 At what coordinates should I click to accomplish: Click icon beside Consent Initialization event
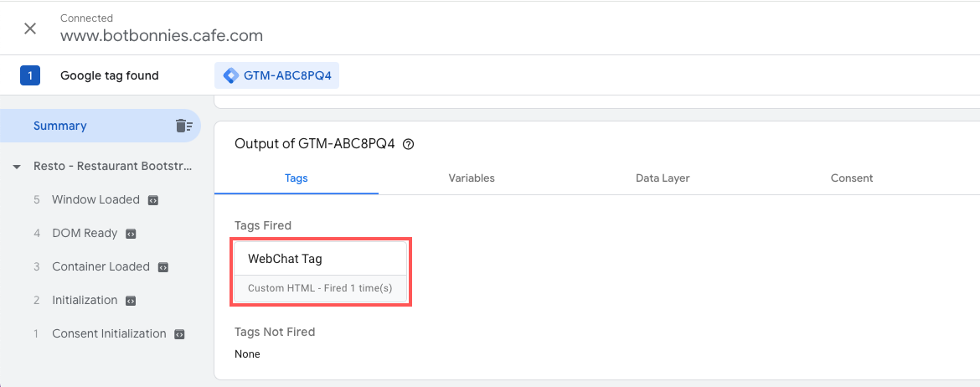(179, 334)
